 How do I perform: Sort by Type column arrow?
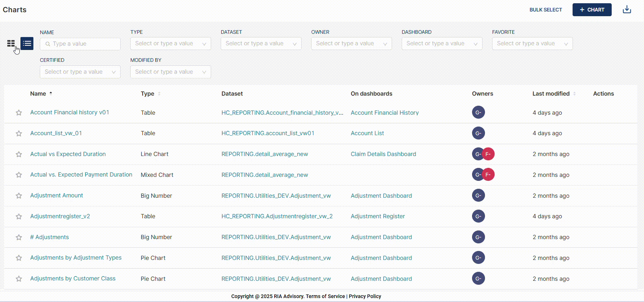coord(159,94)
